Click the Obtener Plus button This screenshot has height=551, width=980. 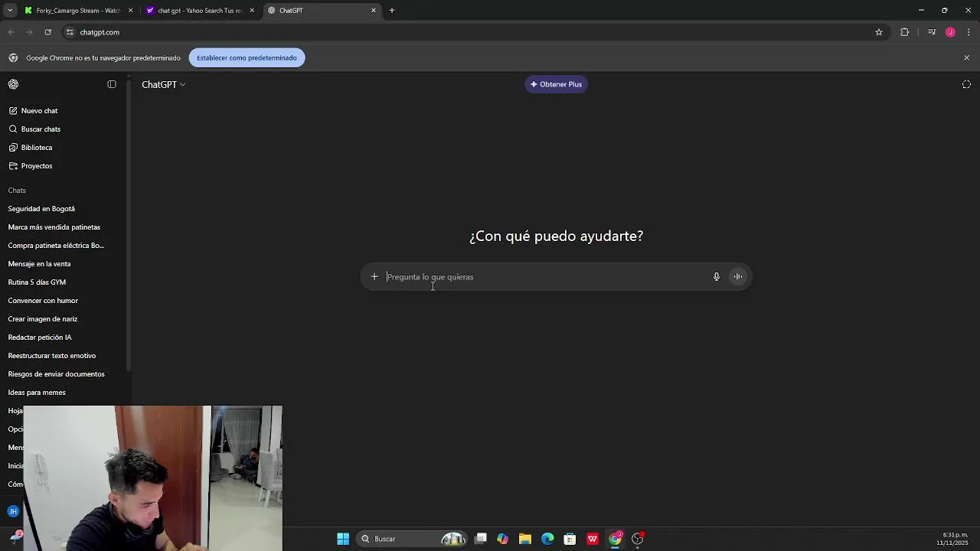pos(556,84)
